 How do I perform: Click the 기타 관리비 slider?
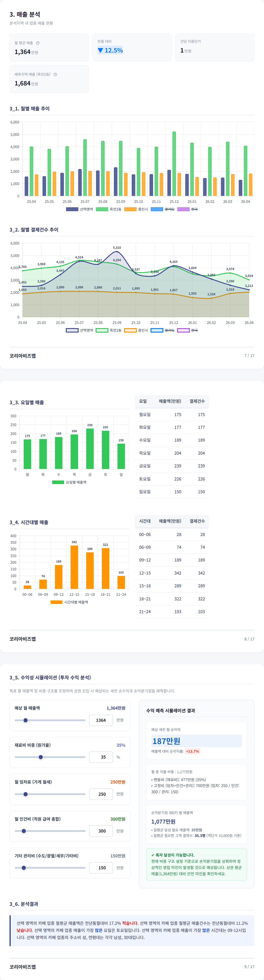click(50, 868)
